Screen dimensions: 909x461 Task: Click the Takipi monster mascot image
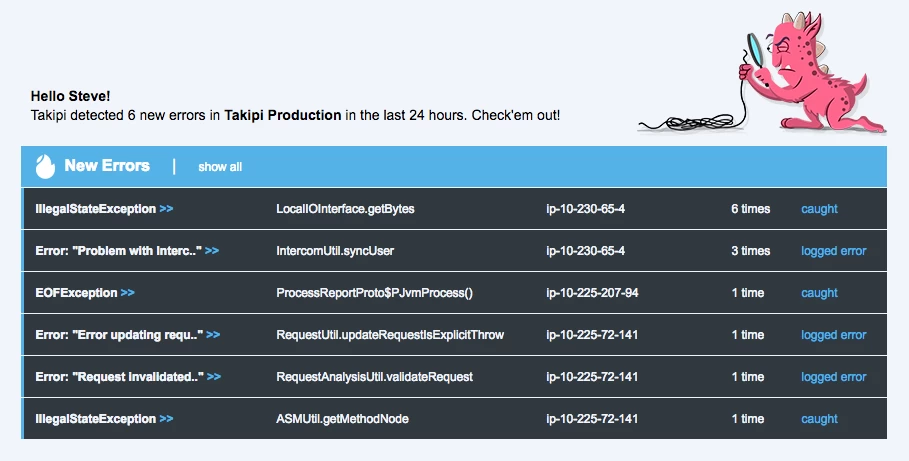point(762,72)
